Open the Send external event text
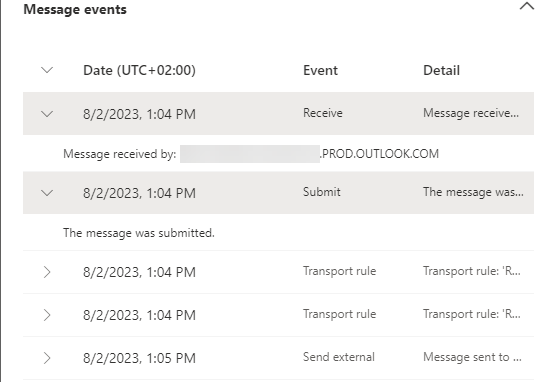The height and width of the screenshot is (382, 556). (x=339, y=357)
